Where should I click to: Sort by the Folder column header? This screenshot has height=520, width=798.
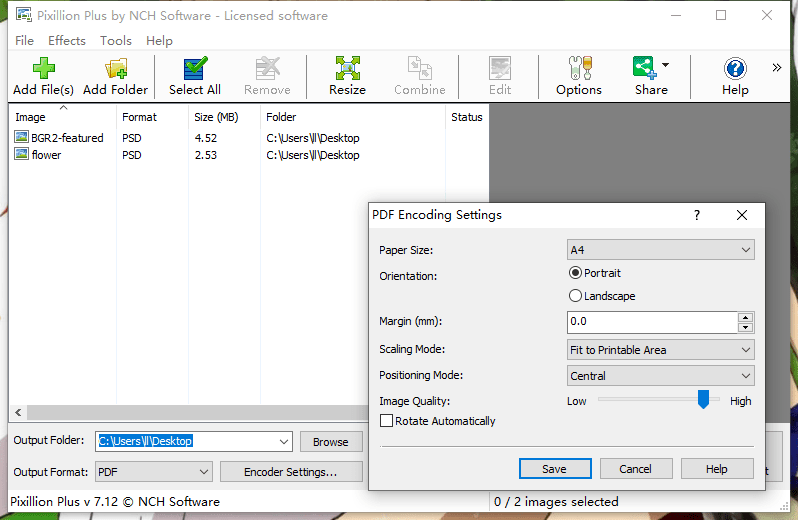[353, 117]
